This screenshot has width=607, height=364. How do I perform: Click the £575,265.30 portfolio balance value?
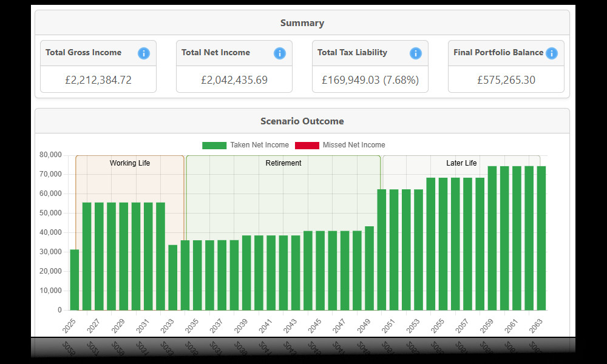(x=506, y=79)
